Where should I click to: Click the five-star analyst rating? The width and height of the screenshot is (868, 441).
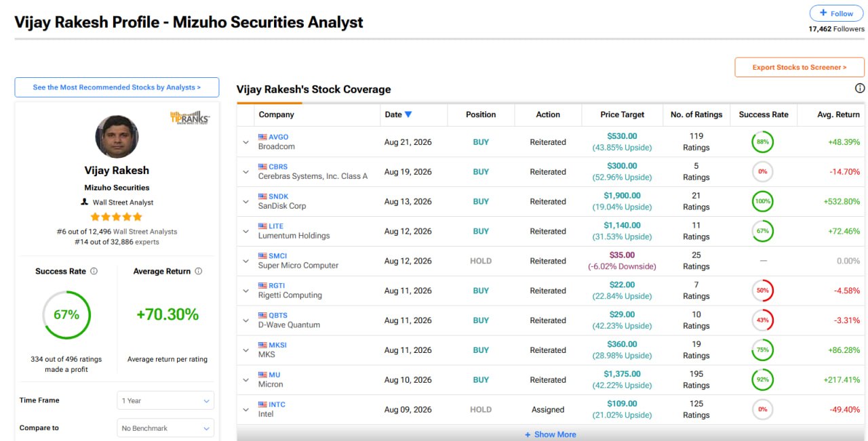(117, 217)
